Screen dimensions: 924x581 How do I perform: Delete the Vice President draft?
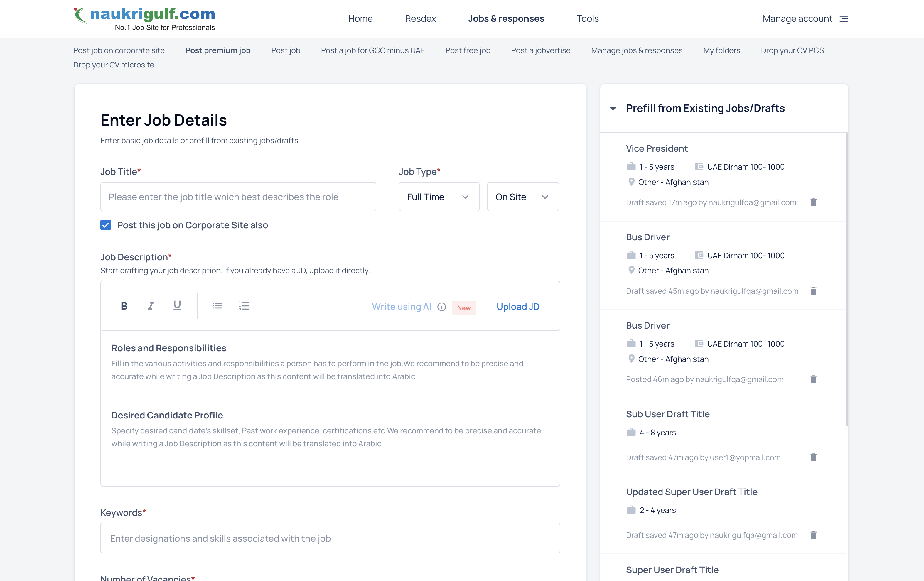(813, 202)
